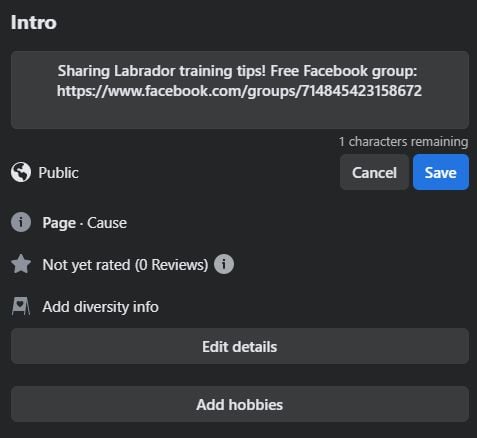This screenshot has width=477, height=438.
Task: Open the Public audience selector label
Action: (58, 173)
